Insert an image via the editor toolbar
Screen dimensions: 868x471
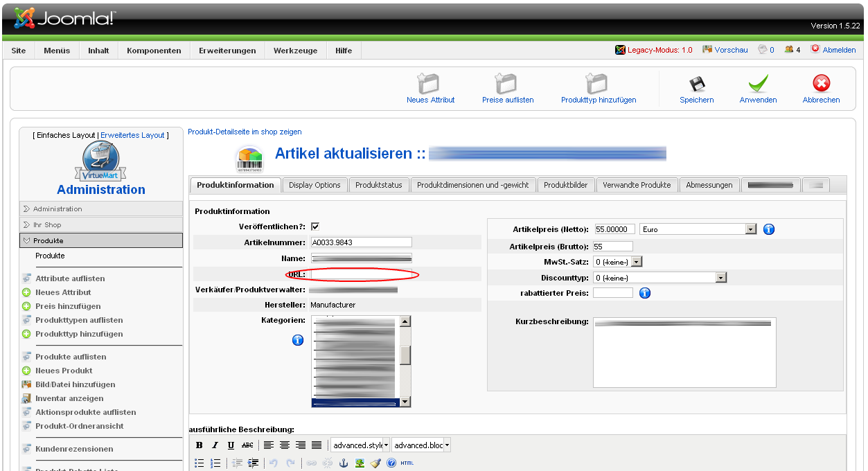pos(360,463)
